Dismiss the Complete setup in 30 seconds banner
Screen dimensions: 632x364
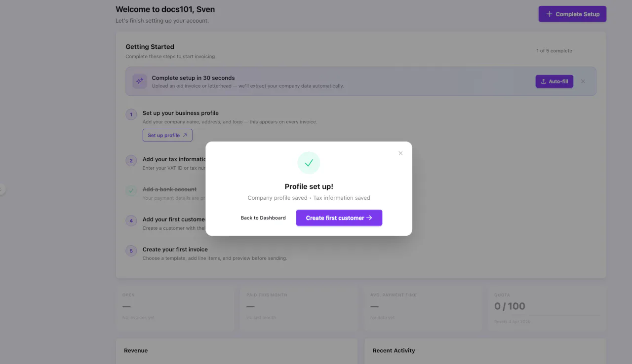[583, 81]
